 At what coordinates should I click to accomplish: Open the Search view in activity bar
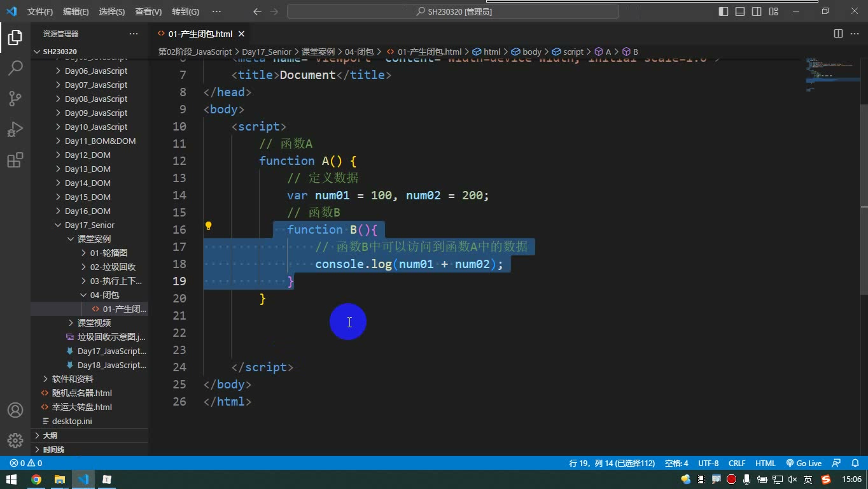(x=15, y=68)
